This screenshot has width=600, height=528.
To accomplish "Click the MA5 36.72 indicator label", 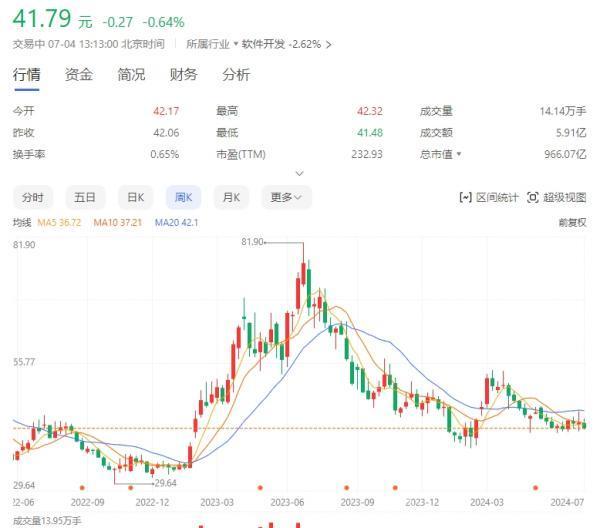I will (59, 222).
